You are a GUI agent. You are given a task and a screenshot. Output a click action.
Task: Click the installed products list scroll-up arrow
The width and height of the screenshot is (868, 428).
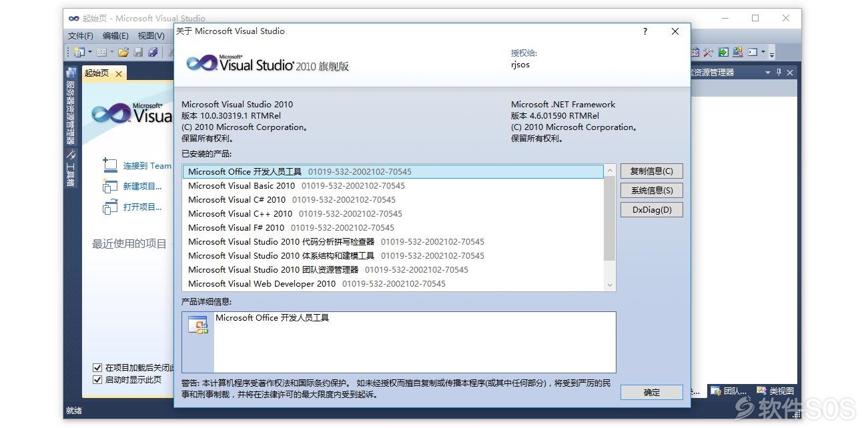click(609, 171)
